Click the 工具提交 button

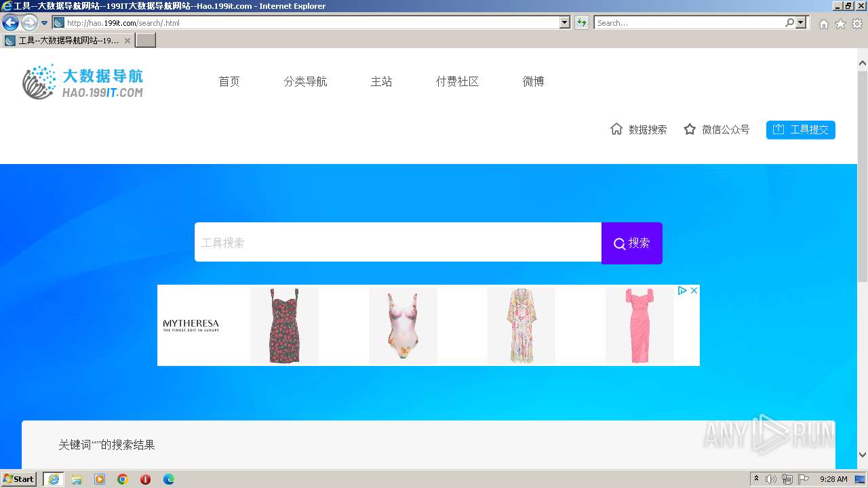pyautogui.click(x=801, y=129)
